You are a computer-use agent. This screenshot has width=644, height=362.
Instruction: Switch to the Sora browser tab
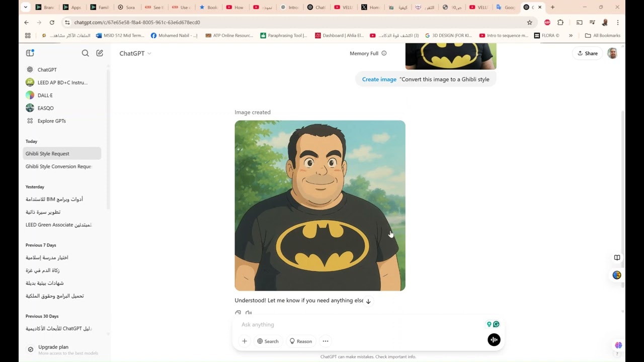coord(126,8)
